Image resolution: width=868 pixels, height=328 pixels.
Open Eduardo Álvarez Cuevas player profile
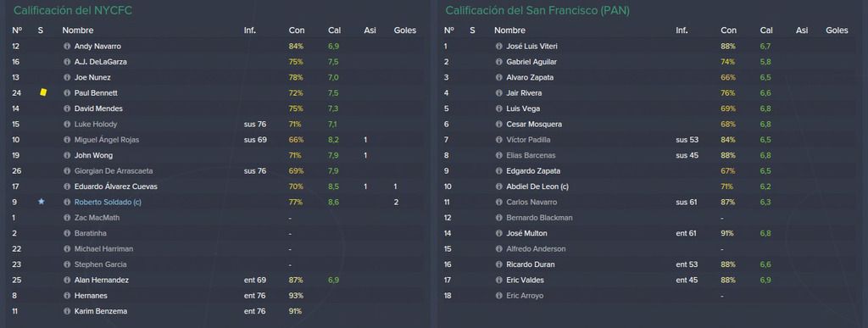(x=115, y=187)
